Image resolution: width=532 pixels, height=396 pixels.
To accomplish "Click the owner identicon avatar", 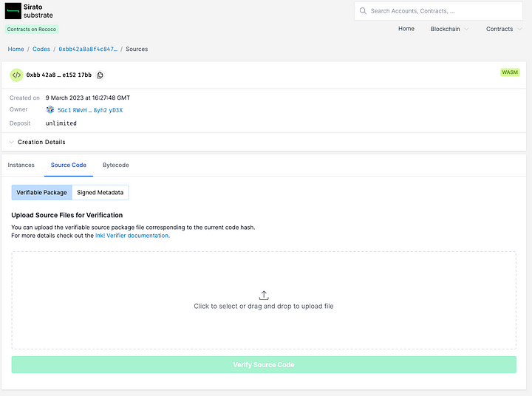I will [50, 110].
